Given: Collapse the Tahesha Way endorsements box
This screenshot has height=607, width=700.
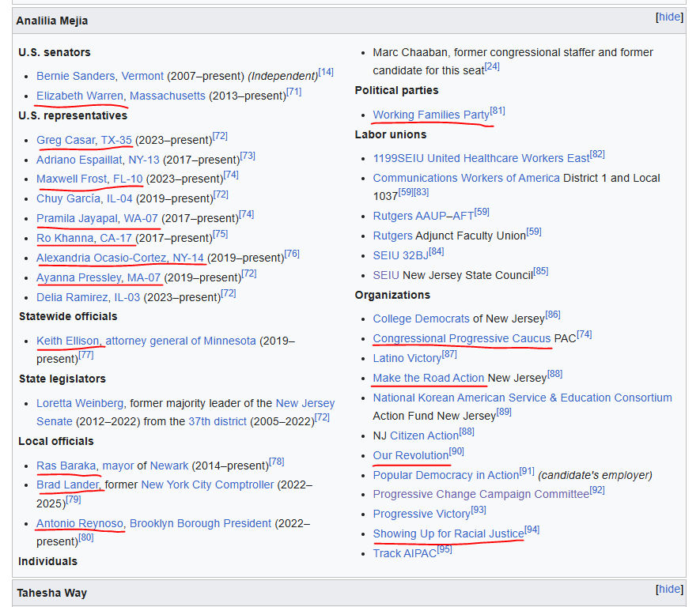Looking at the screenshot, I should (670, 589).
